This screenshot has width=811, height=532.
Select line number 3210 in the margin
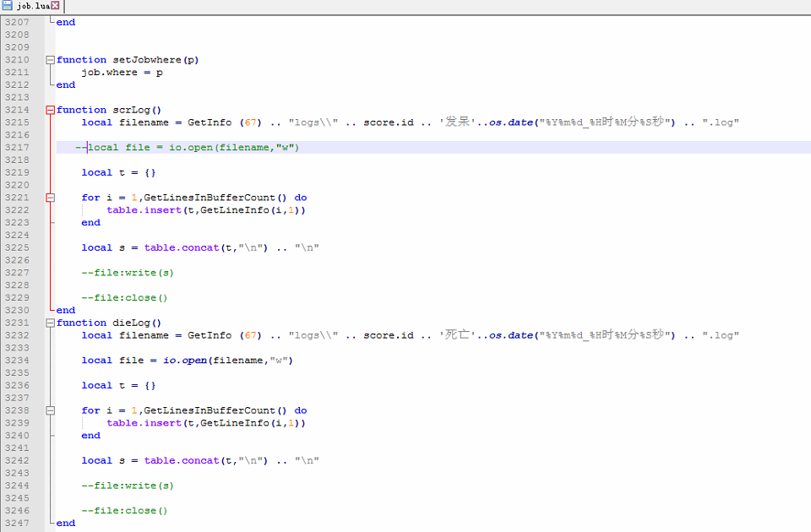click(x=17, y=60)
